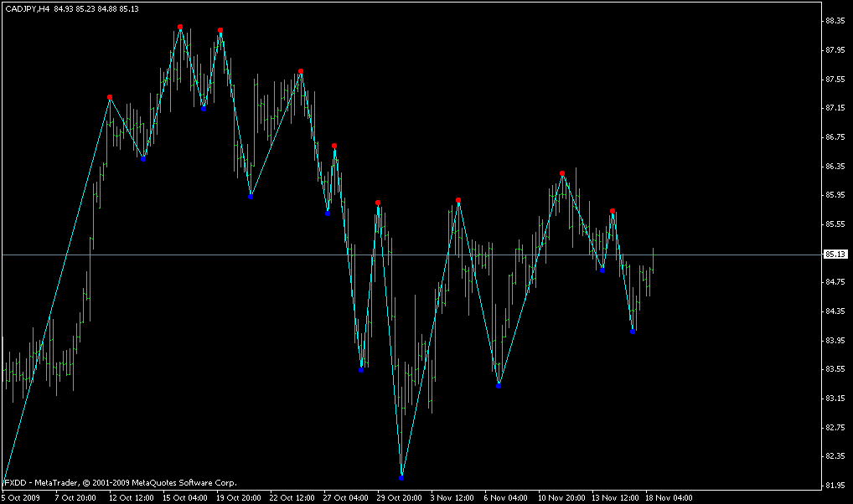Select the rightmost blue trough marker
The image size is (853, 504).
coord(633,332)
